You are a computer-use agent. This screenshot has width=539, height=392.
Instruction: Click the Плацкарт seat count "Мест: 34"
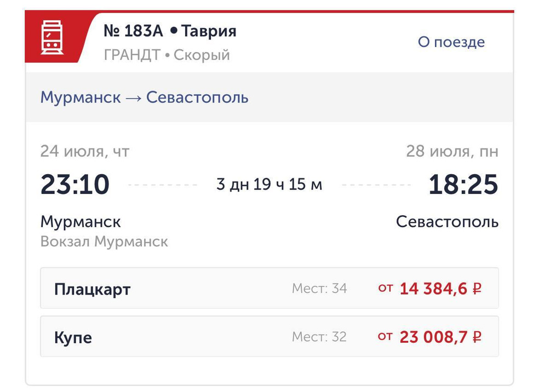tap(319, 289)
